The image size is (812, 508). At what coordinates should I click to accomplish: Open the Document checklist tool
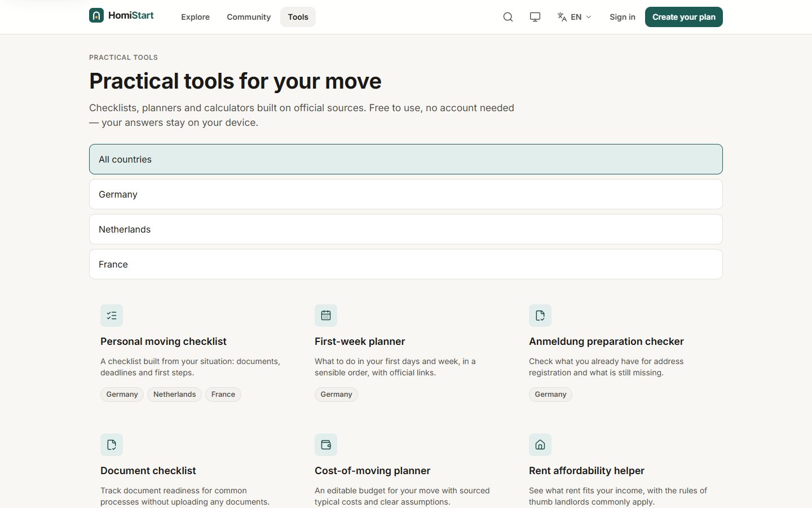(x=148, y=471)
